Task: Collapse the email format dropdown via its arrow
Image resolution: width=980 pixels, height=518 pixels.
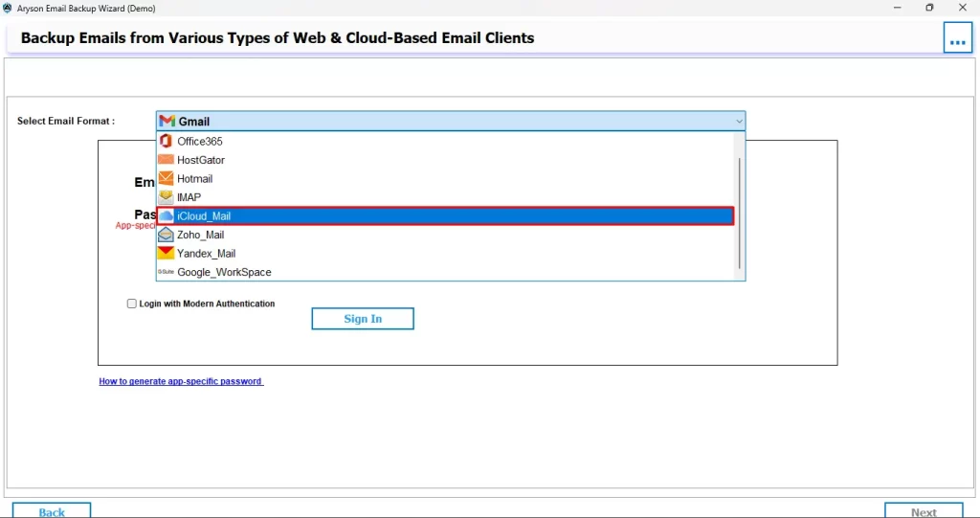Action: click(x=739, y=121)
